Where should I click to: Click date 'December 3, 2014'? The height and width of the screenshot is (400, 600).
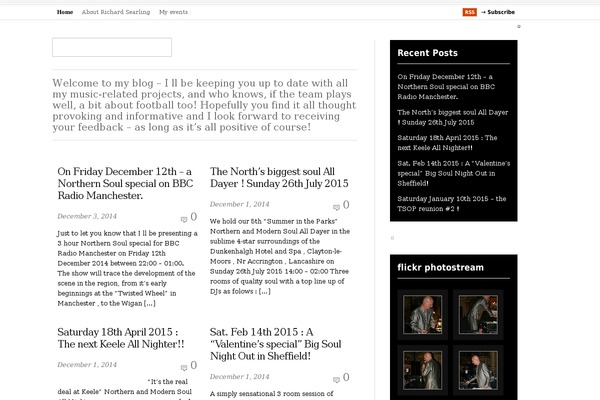[x=87, y=216]
